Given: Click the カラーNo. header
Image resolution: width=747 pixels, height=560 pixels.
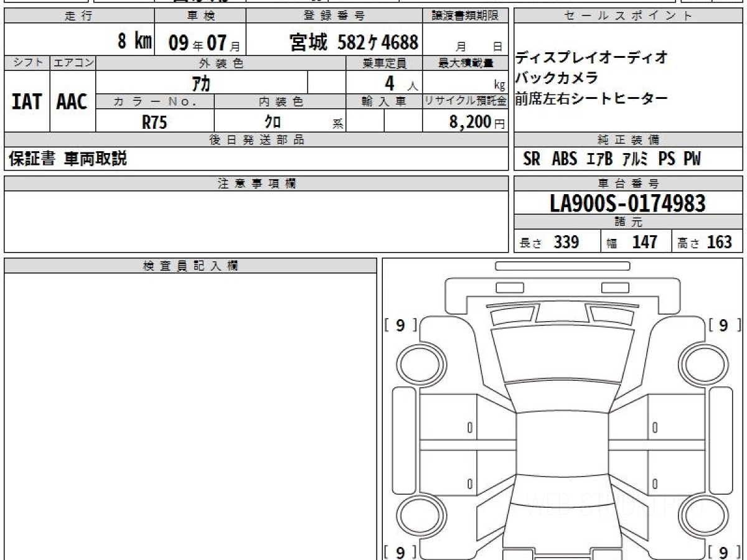Looking at the screenshot, I should tap(155, 102).
